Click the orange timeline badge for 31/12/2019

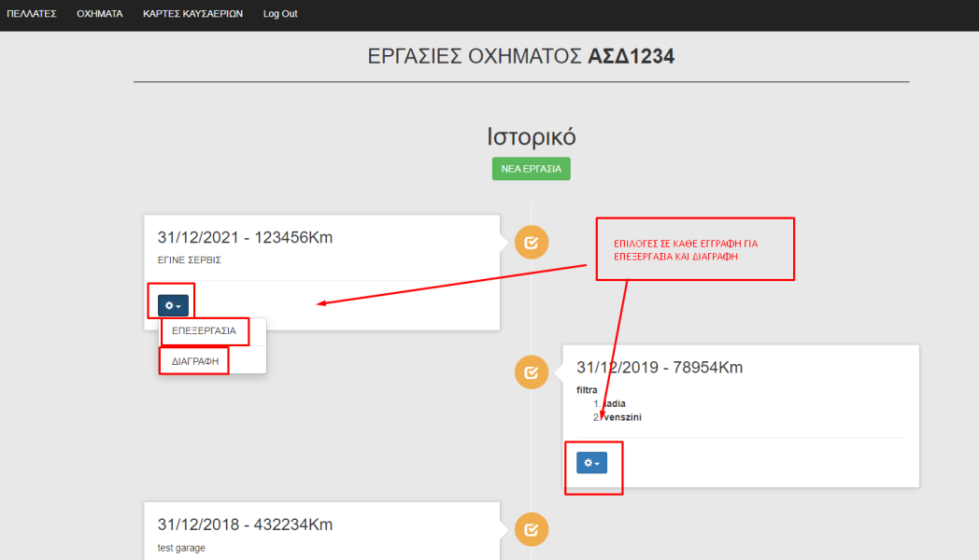[x=532, y=372]
